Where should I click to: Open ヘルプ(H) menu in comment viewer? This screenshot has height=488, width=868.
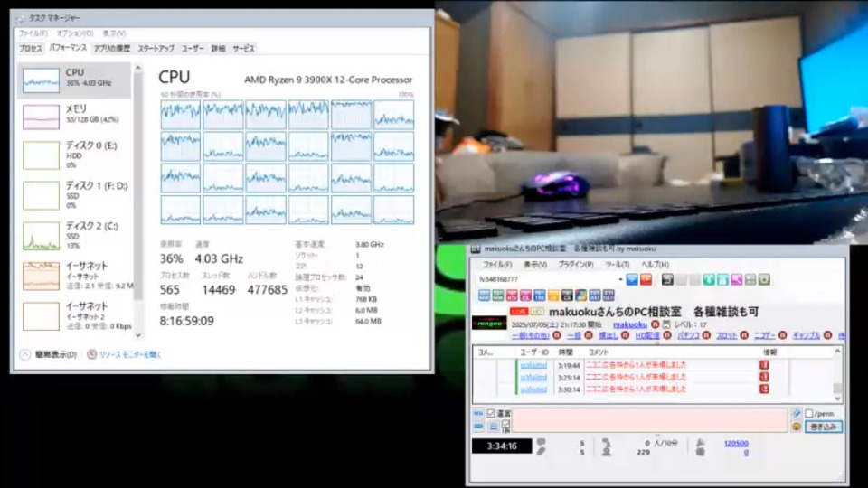pos(656,265)
